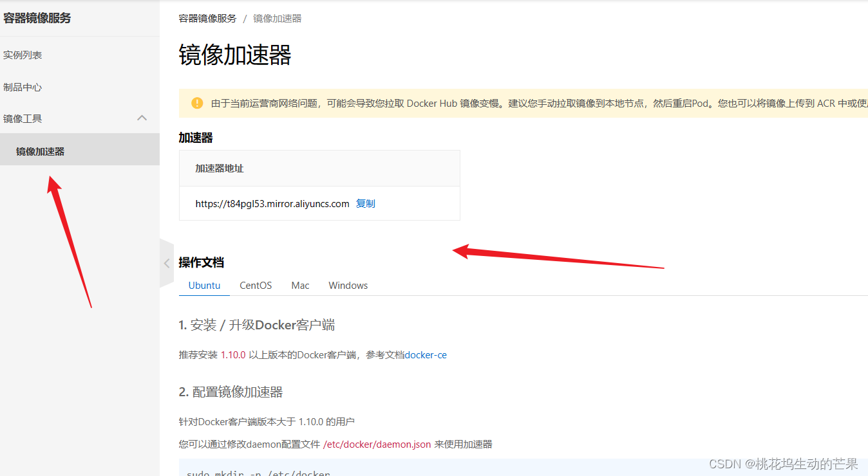Click the accelerator URL https://t84pgl53.mirror.aliyuncs.com
868x476 pixels.
(x=272, y=204)
